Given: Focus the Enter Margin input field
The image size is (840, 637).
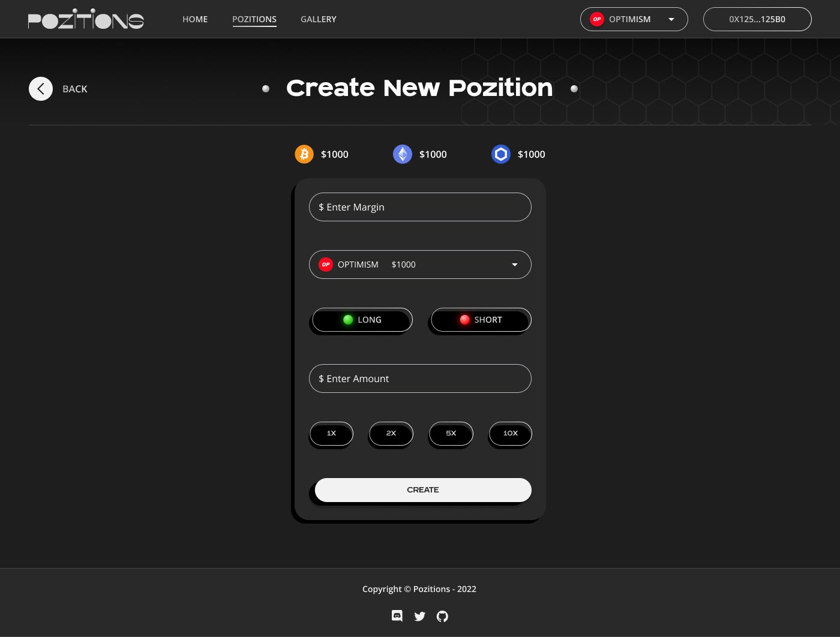Looking at the screenshot, I should click(420, 207).
